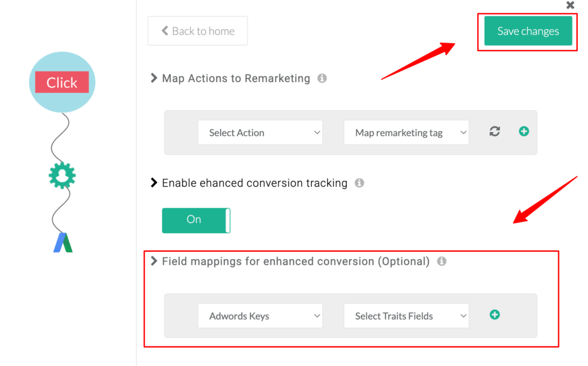
Task: Click the info icon beside enhanced conversion tracking
Action: [x=360, y=183]
